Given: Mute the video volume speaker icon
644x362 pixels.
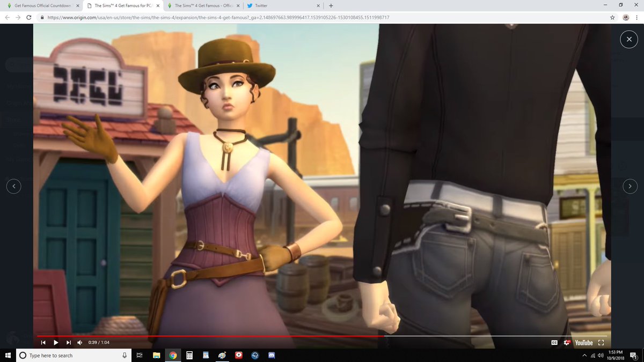Looking at the screenshot, I should (x=79, y=343).
